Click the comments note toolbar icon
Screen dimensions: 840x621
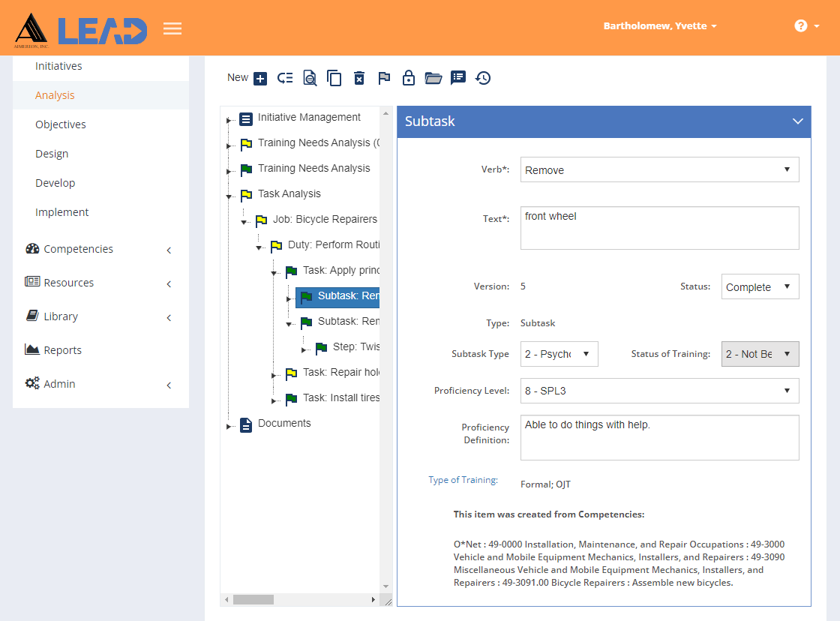pyautogui.click(x=458, y=78)
